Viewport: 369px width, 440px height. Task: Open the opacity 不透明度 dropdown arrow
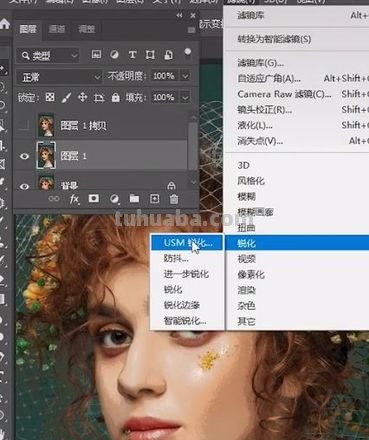click(185, 76)
